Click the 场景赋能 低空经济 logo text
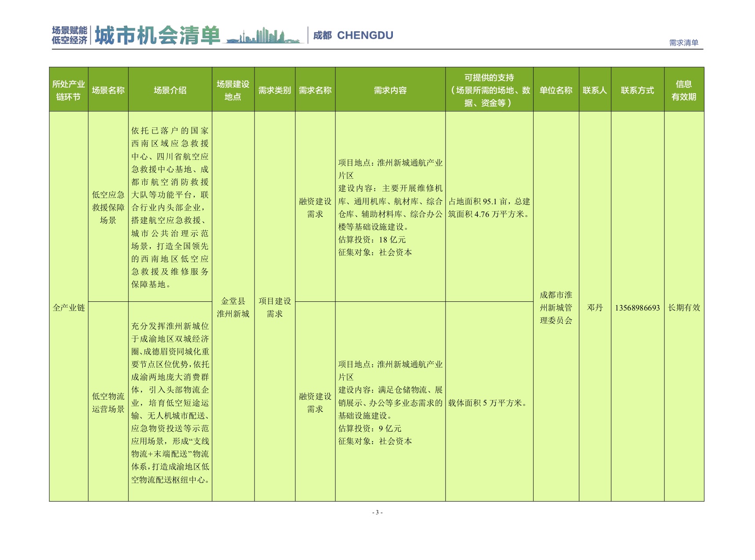The width and height of the screenshot is (755, 560). coord(69,35)
